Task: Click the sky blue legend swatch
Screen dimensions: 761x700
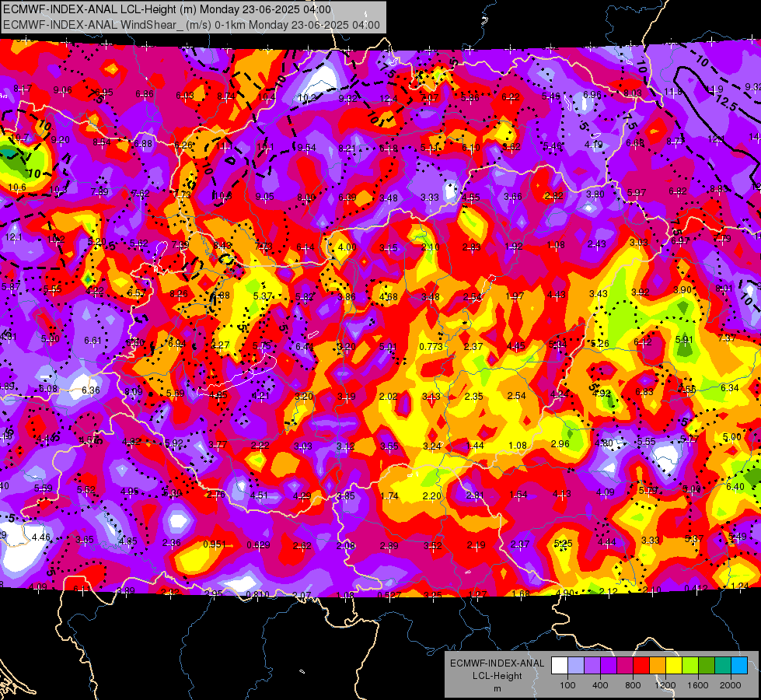Action: [x=739, y=666]
